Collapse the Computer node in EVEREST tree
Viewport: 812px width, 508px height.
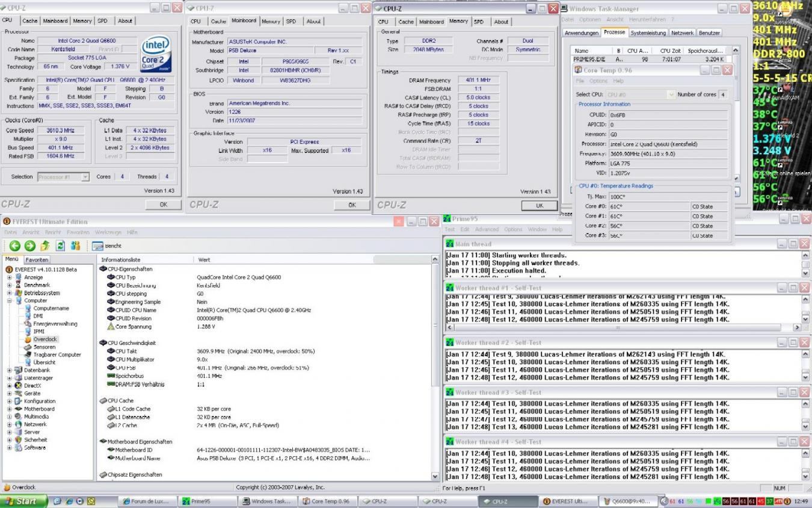tap(10, 301)
